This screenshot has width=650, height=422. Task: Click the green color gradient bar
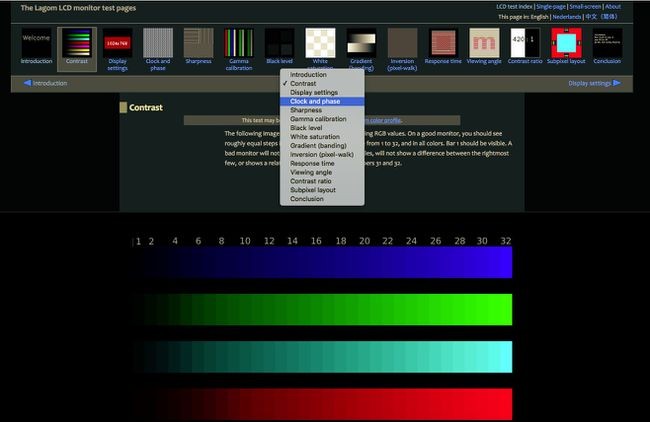(x=327, y=309)
